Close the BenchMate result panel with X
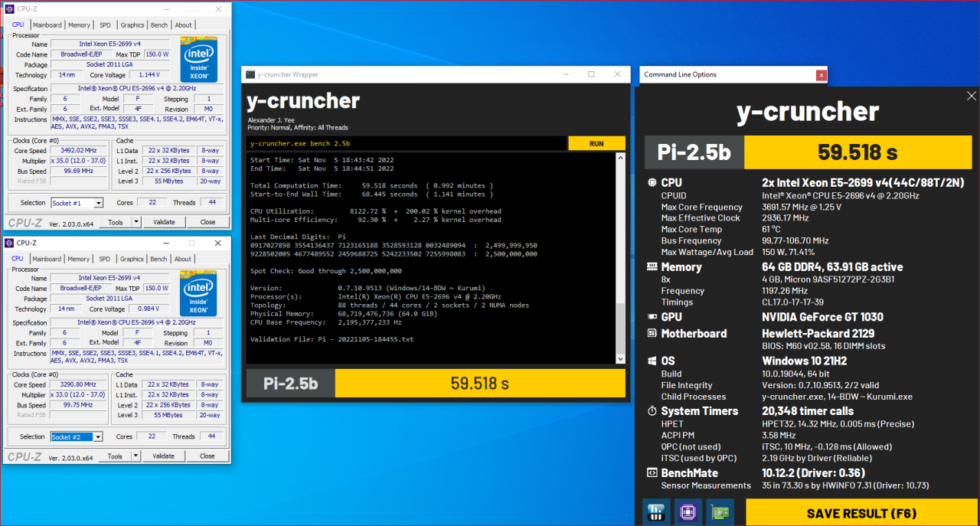This screenshot has width=980, height=526. [972, 96]
